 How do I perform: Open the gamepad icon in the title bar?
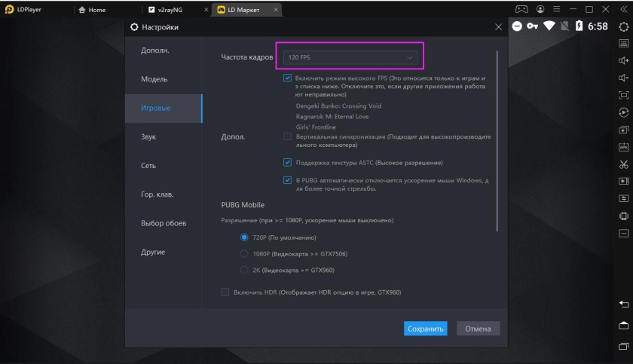521,9
